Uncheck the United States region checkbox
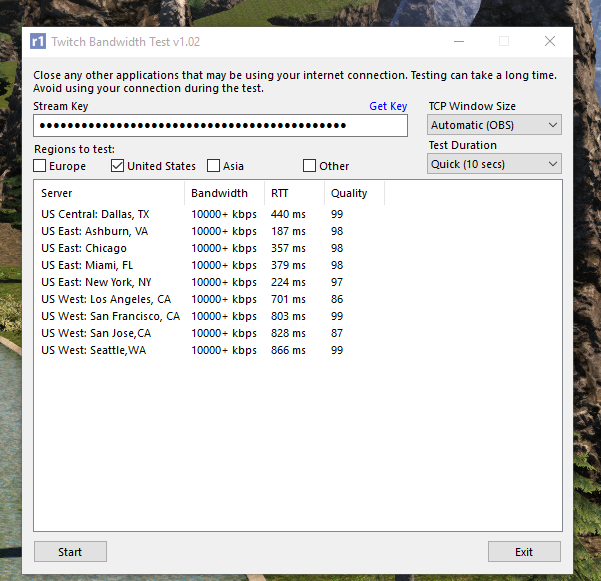The height and width of the screenshot is (581, 601). pos(117,166)
